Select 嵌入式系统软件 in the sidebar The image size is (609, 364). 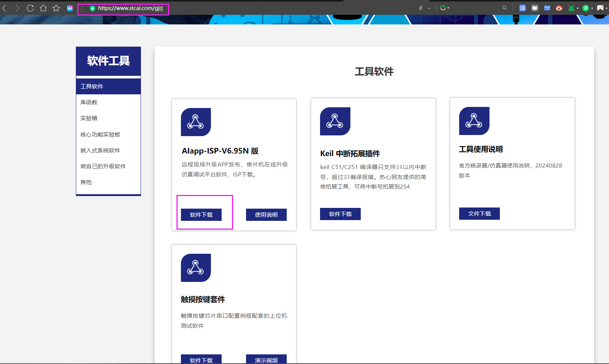[100, 151]
